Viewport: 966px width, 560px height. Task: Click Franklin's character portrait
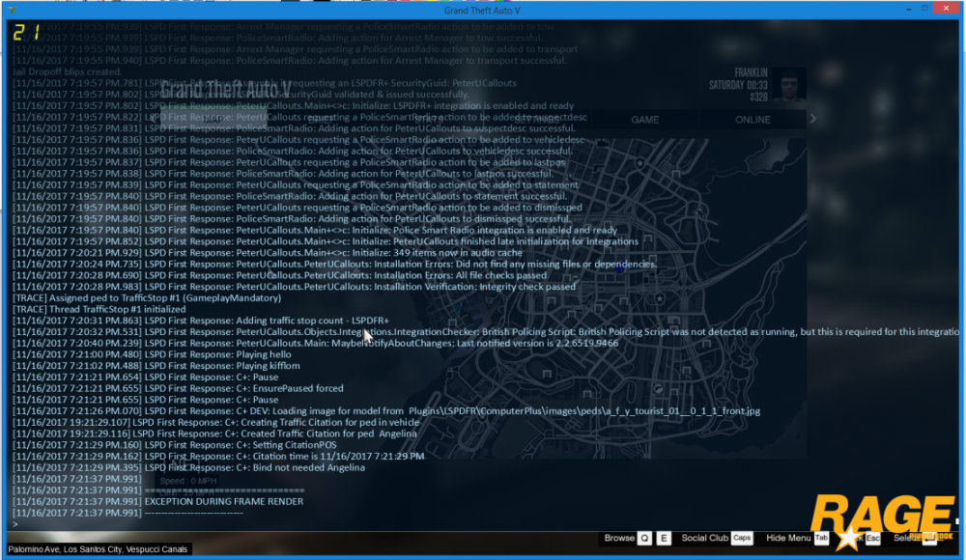click(x=788, y=84)
